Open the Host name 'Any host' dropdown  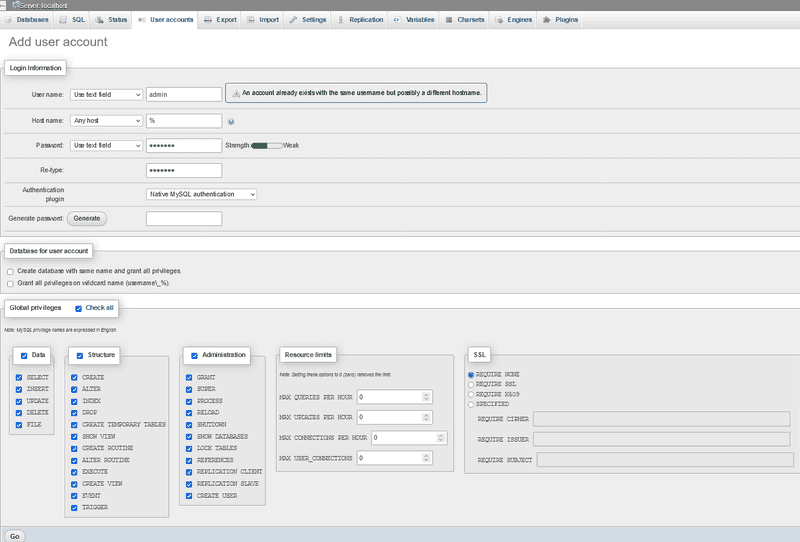pyautogui.click(x=106, y=120)
